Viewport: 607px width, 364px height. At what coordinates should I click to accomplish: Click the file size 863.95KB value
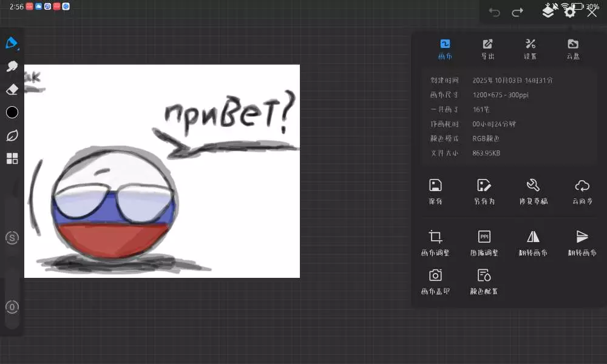pos(486,153)
